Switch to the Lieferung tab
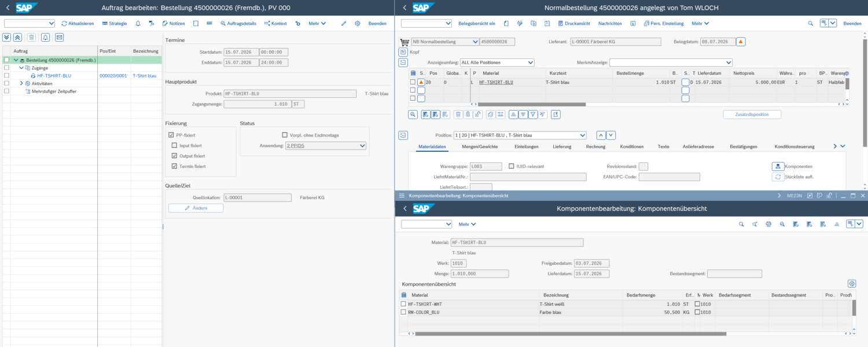 coord(562,147)
